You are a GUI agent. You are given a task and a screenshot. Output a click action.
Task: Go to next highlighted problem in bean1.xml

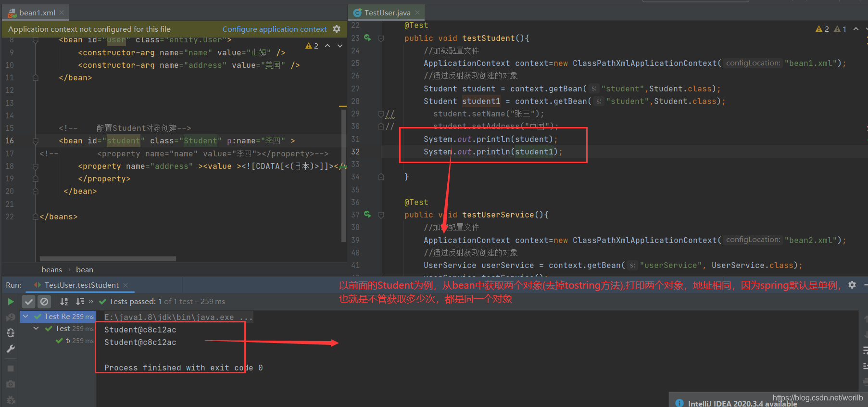point(340,46)
